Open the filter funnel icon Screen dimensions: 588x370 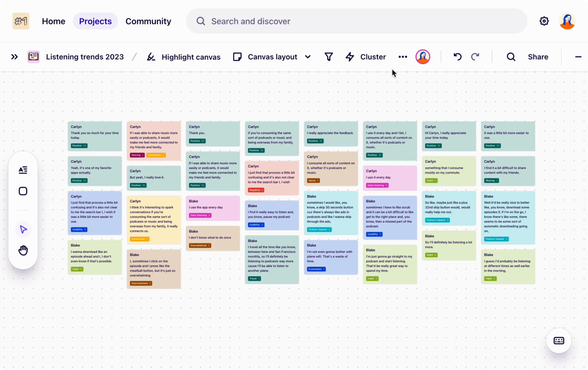pos(329,57)
